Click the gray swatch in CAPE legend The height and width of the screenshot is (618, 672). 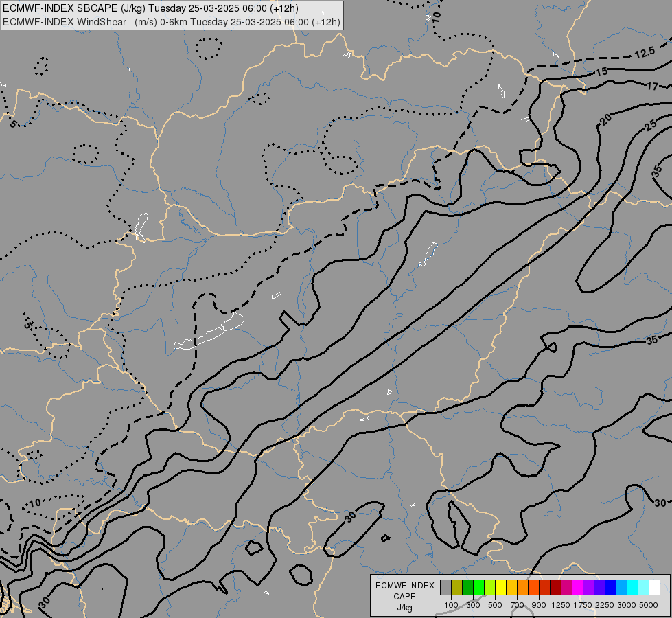pos(445,587)
